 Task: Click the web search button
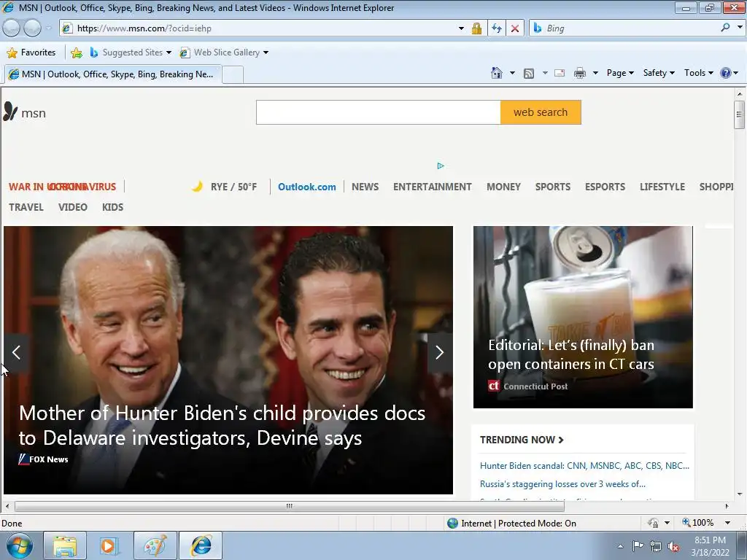tap(541, 112)
